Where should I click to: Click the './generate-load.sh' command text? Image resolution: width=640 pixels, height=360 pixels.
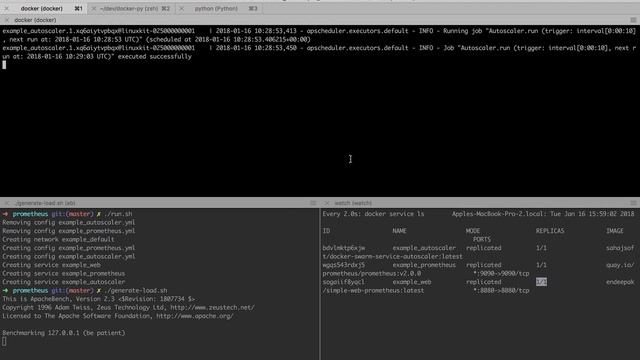click(136, 291)
